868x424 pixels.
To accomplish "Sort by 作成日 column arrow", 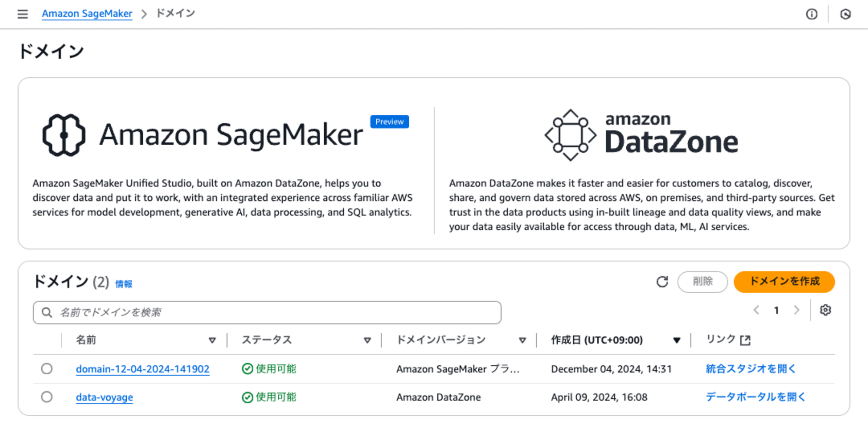I will 677,340.
